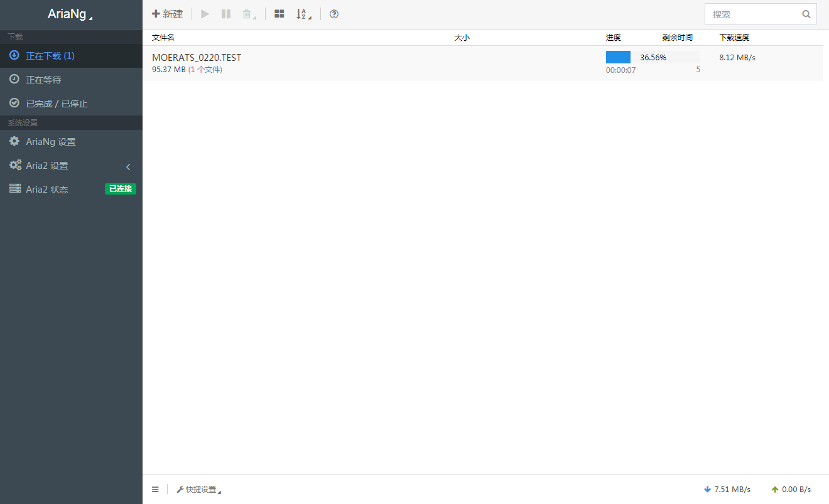Viewport: 829px width, 504px height.
Task: Click the magnifier search icon
Action: click(806, 14)
